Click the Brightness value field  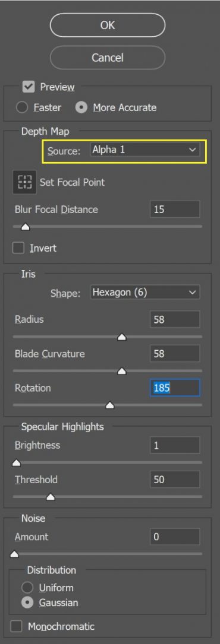(175, 445)
